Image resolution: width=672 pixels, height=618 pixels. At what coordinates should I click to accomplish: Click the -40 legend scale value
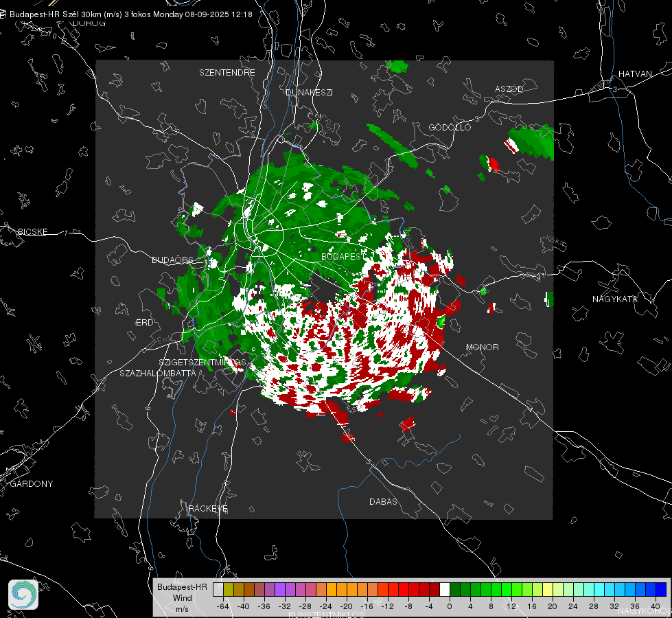point(244,606)
